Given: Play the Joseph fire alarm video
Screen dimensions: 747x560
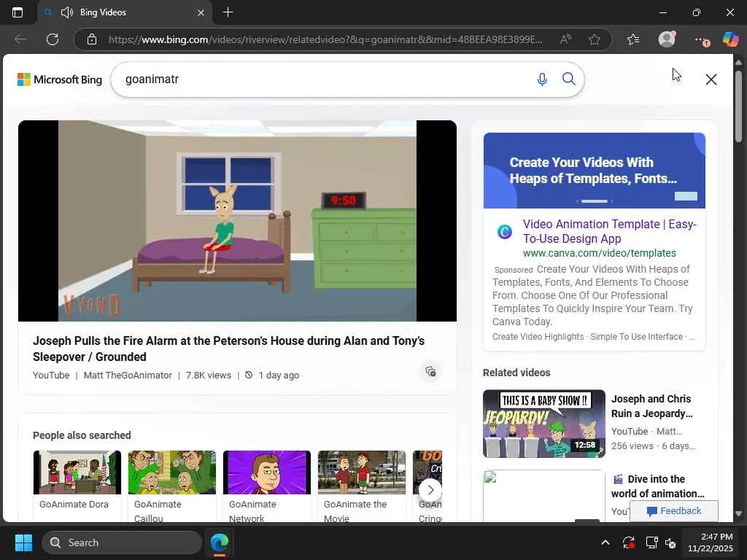Looking at the screenshot, I should (237, 221).
